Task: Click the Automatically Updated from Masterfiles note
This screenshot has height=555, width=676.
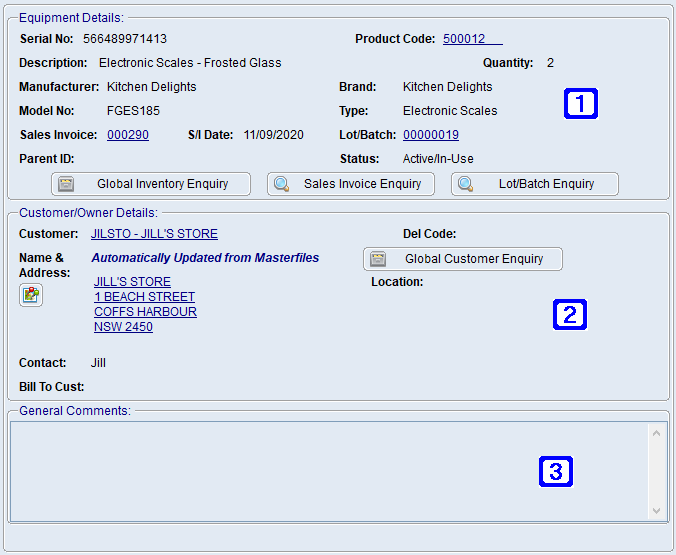Action: pyautogui.click(x=205, y=258)
